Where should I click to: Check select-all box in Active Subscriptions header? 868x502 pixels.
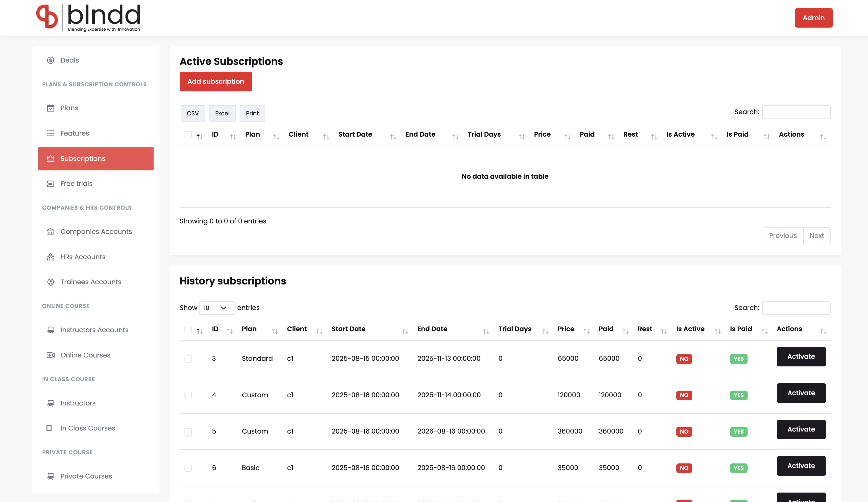point(188,135)
